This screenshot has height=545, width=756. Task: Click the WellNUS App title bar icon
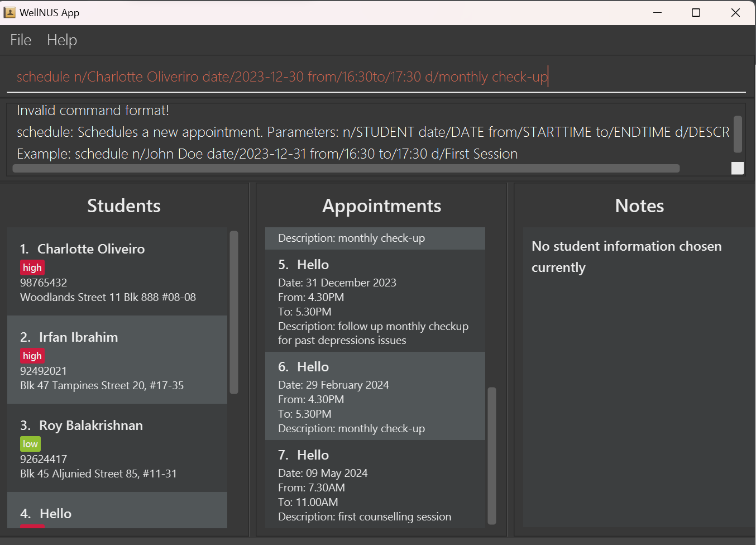pos(9,12)
